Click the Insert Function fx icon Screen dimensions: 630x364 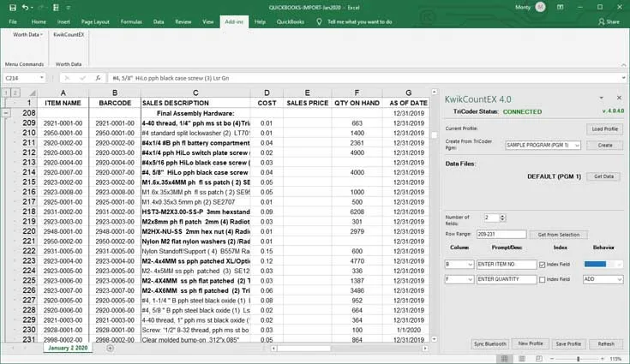pos(98,78)
